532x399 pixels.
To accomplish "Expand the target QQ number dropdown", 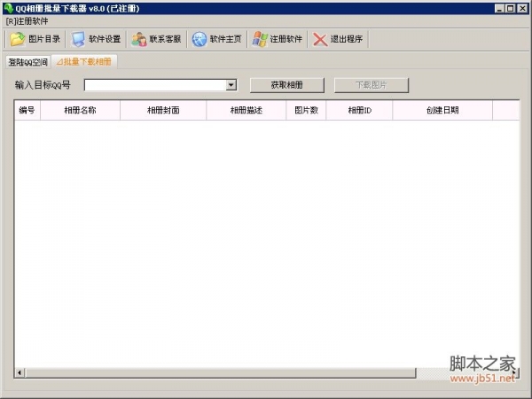I will tap(231, 85).
